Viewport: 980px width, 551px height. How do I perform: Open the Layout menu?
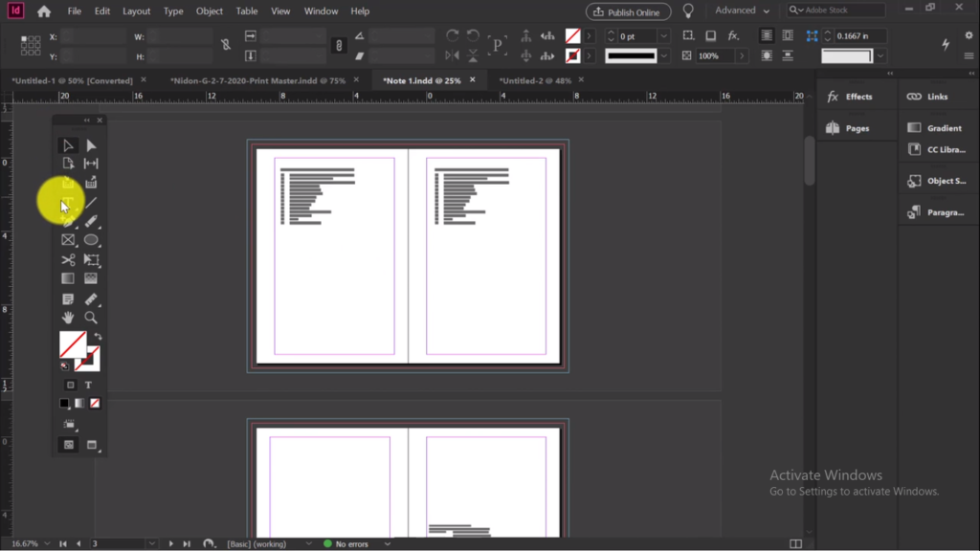pyautogui.click(x=136, y=11)
